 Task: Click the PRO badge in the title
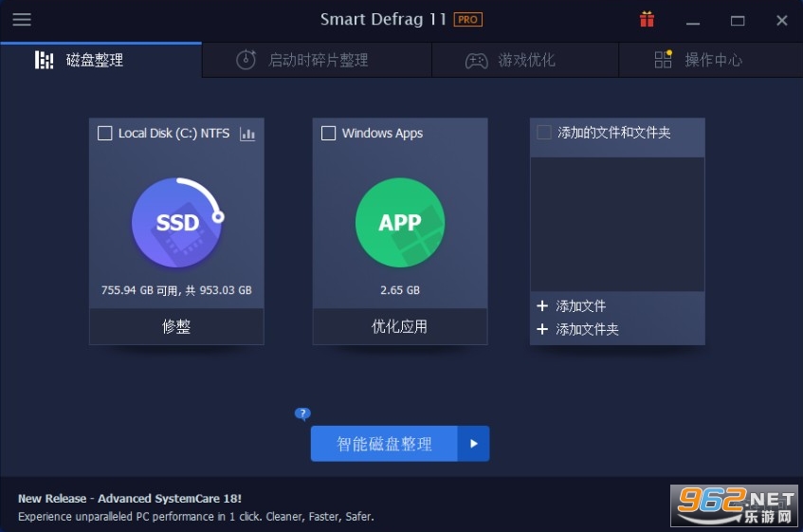pos(467,20)
